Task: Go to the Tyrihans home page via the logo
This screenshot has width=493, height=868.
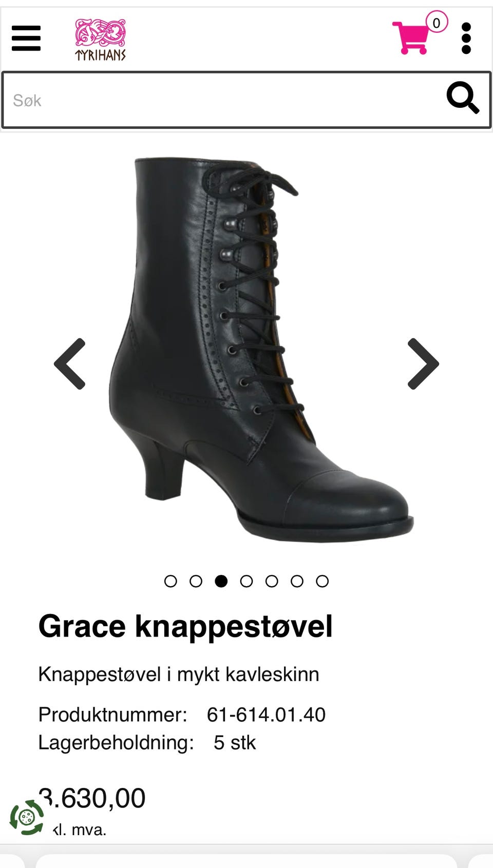Action: tap(101, 40)
